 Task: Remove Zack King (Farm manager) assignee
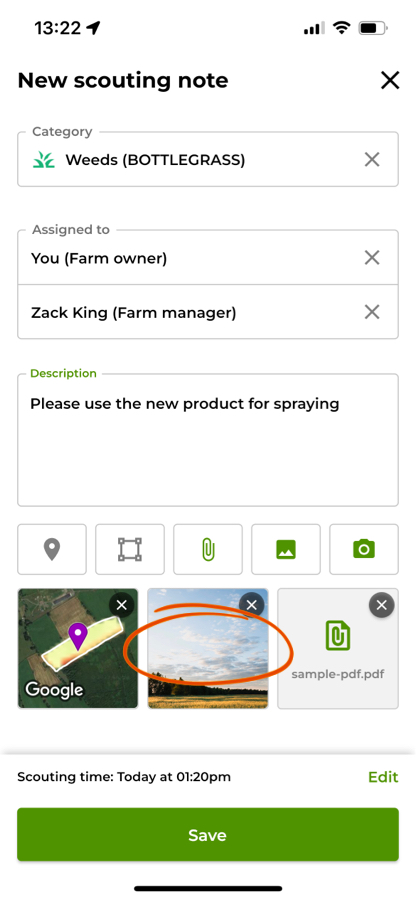[372, 312]
